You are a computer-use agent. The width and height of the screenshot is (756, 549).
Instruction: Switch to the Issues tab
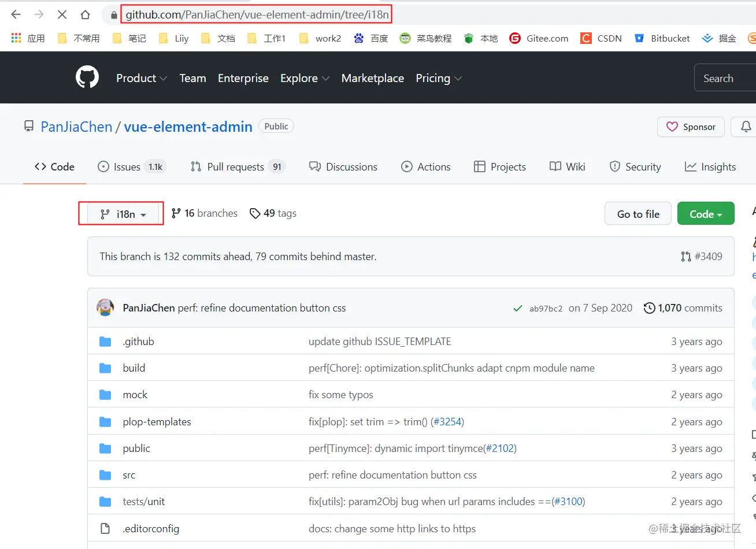point(132,167)
